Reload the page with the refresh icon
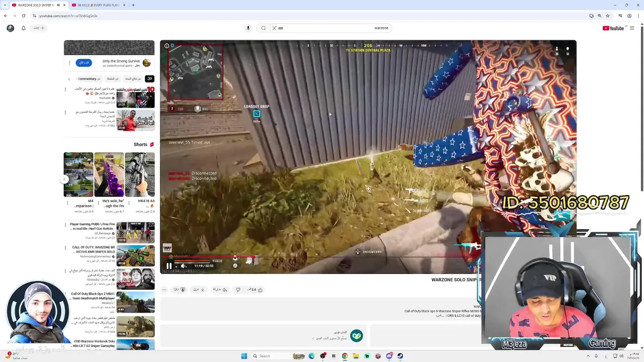Image resolution: width=644 pixels, height=362 pixels. (23, 16)
